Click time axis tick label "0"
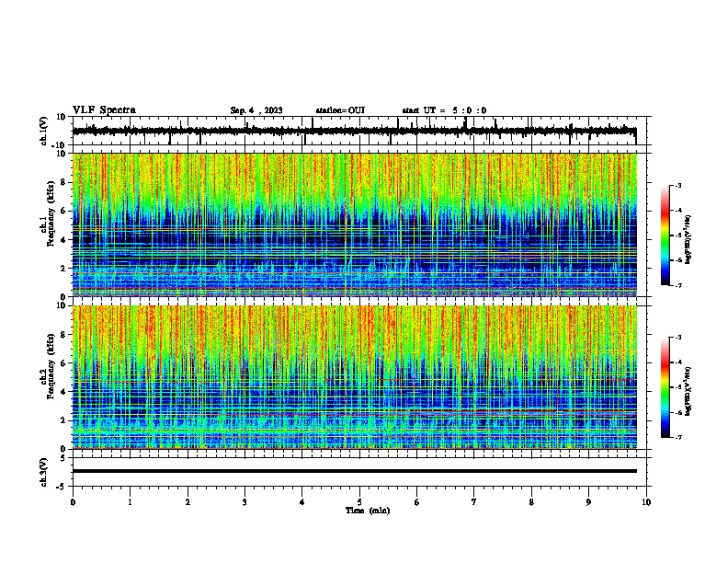The height and width of the screenshot is (563, 728). tap(73, 502)
